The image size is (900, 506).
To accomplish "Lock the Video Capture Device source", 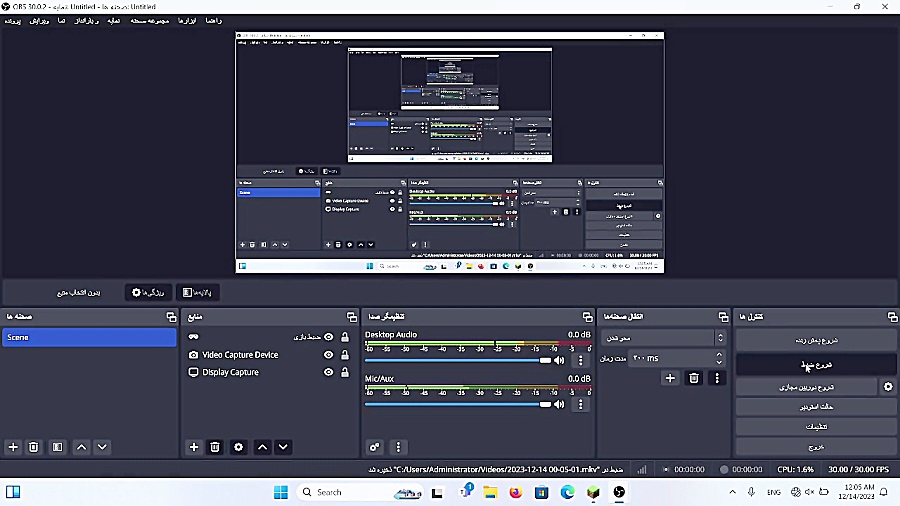I will coord(345,355).
